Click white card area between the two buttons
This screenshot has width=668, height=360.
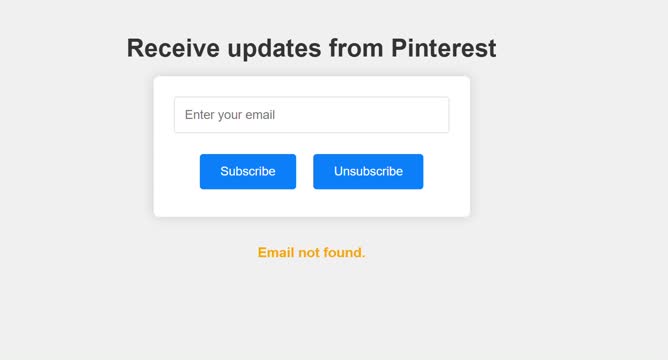305,171
